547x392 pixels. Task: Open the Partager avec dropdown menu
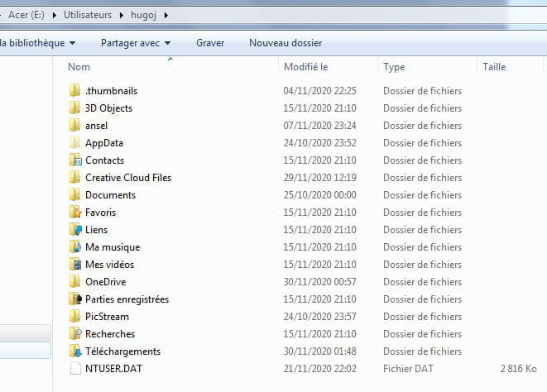pos(136,43)
